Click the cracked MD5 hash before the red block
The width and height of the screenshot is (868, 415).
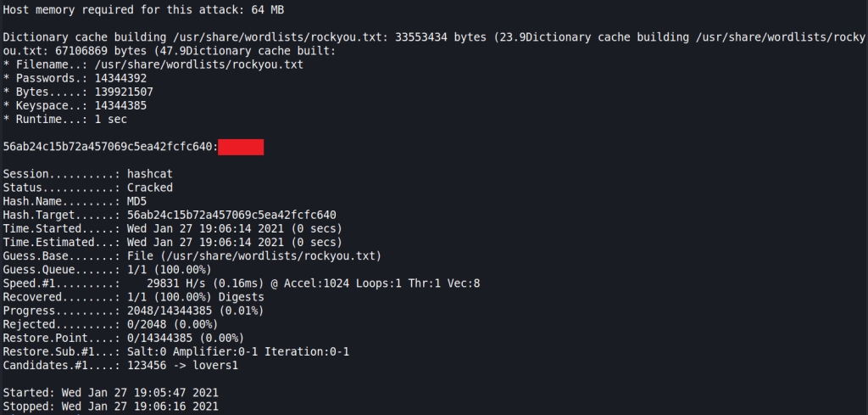tap(109, 148)
